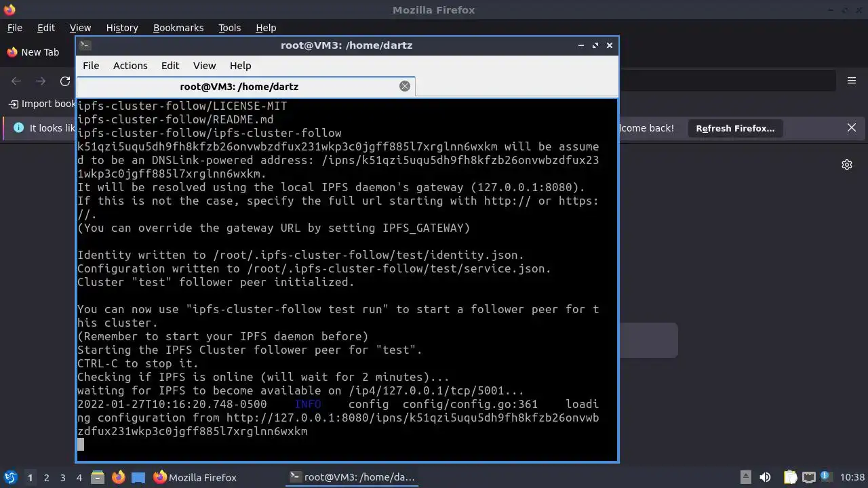This screenshot has width=868, height=488.
Task: Click '(Remember to start your IPFS daemon before)'
Action: click(x=223, y=336)
